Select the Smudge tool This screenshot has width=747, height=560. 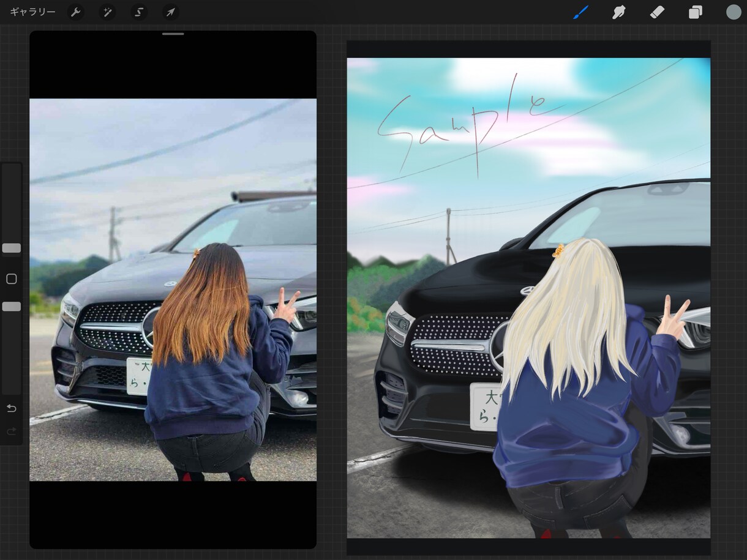pos(619,12)
